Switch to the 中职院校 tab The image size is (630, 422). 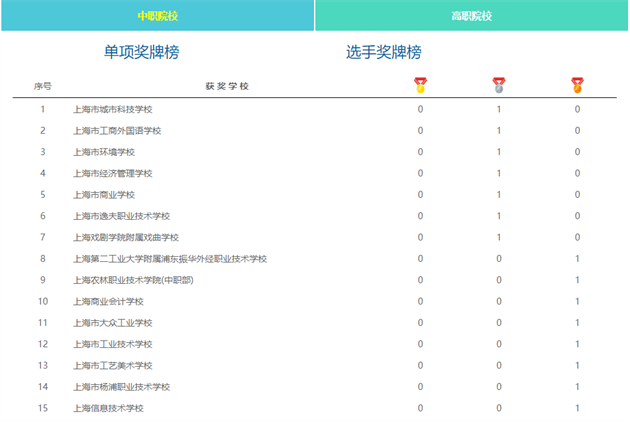(x=157, y=16)
